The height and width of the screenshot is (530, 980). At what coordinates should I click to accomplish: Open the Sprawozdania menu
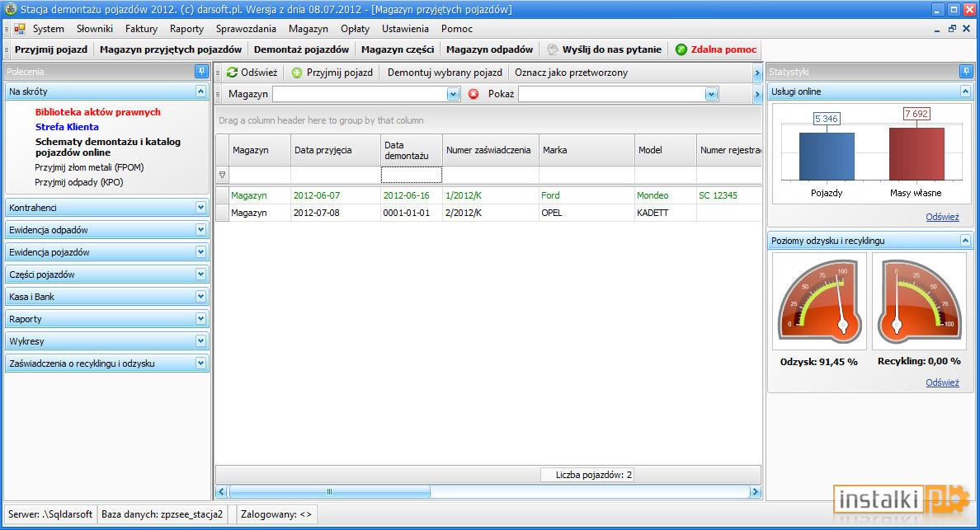tap(246, 29)
